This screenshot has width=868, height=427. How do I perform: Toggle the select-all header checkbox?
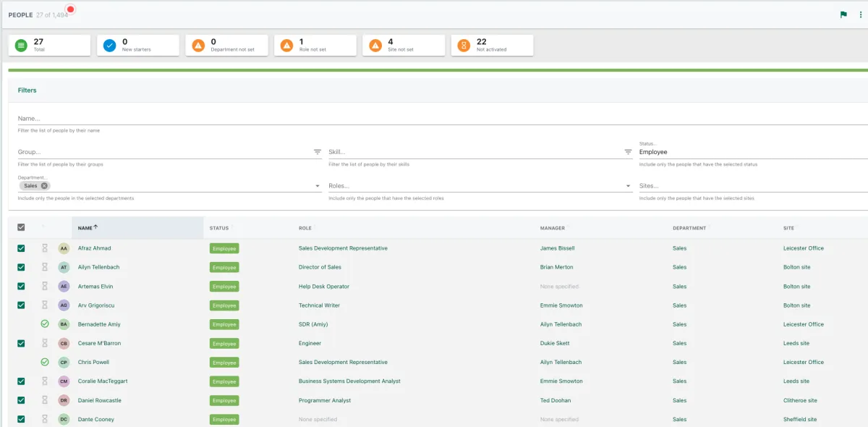point(21,227)
